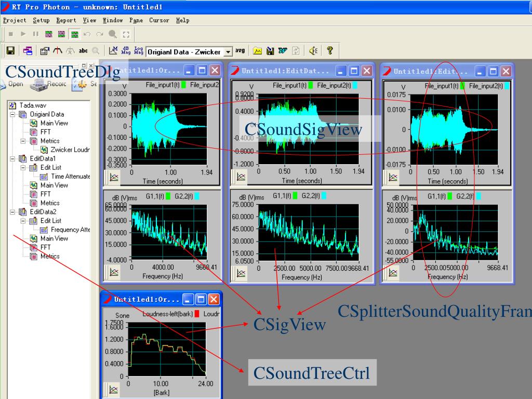Click the red Loudness-left(bark) legend swatch
The width and height of the screenshot is (532, 399).
(197, 314)
